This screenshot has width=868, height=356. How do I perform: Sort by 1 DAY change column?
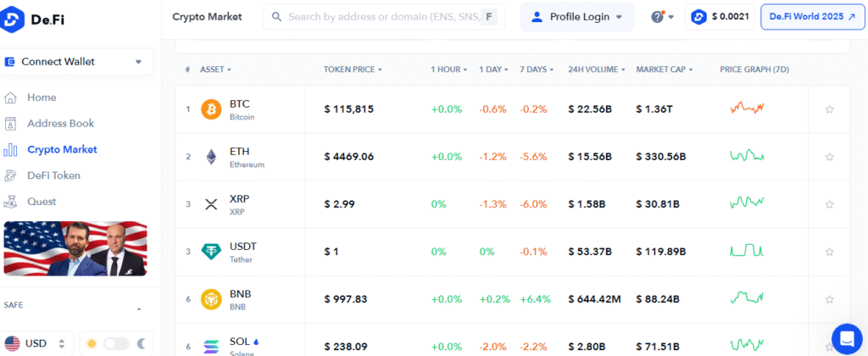coord(493,70)
